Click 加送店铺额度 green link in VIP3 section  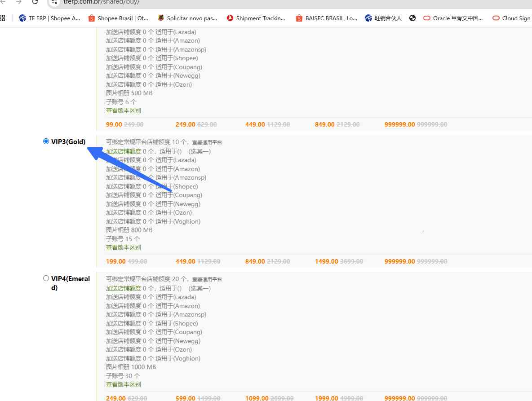click(x=124, y=151)
